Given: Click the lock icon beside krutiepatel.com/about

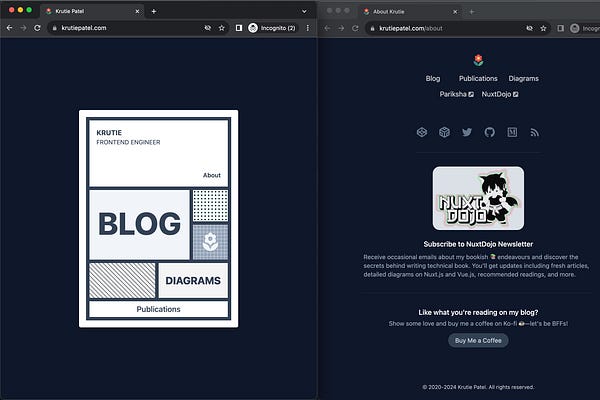Looking at the screenshot, I should pyautogui.click(x=372, y=28).
